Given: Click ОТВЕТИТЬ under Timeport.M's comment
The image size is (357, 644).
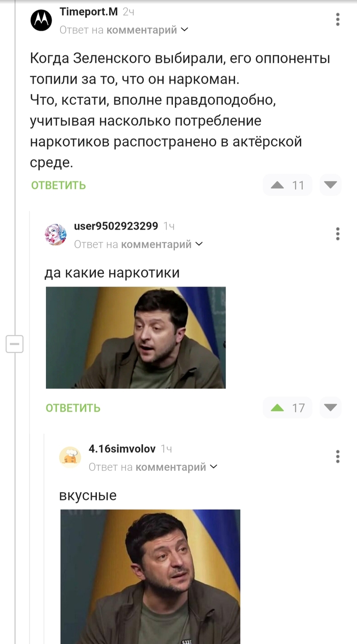Looking at the screenshot, I should 59,185.
